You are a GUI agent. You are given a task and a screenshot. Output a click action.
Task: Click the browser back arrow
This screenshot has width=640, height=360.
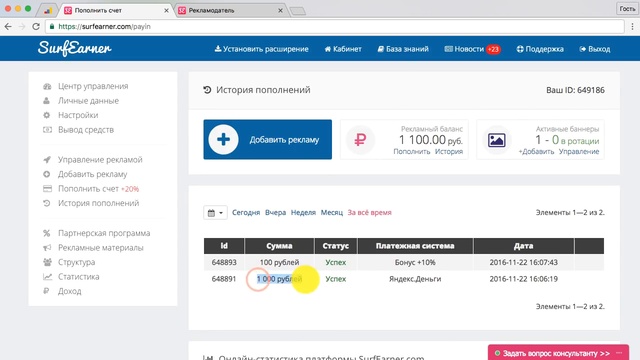(8, 27)
